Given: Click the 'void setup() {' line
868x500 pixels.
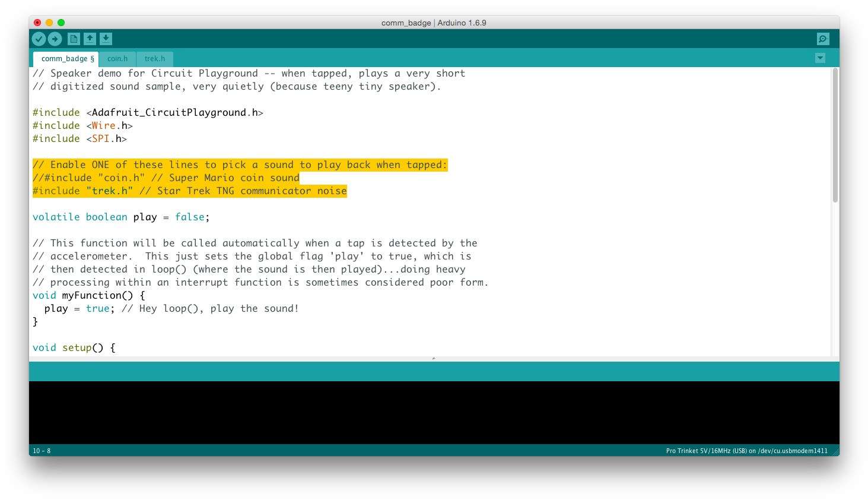Looking at the screenshot, I should click(x=74, y=347).
